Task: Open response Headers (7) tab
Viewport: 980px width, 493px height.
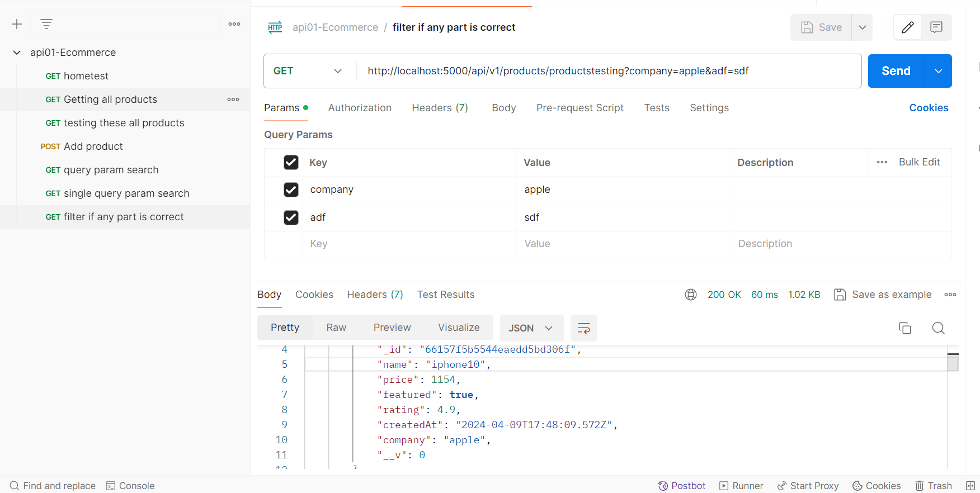Action: [x=375, y=295]
